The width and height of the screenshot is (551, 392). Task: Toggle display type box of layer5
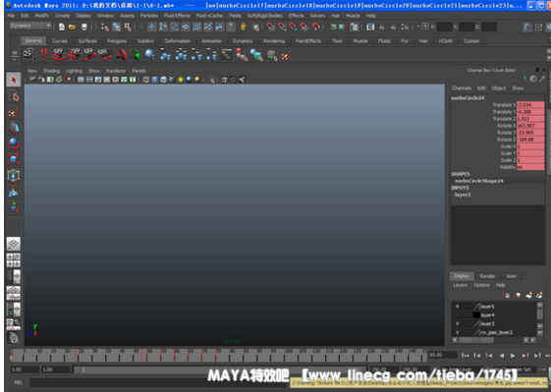point(467,307)
